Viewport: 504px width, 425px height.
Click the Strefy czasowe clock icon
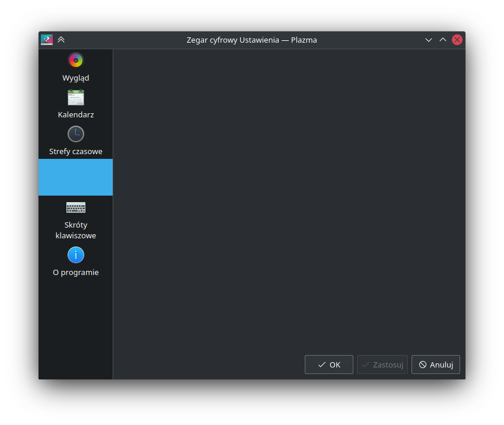(75, 134)
